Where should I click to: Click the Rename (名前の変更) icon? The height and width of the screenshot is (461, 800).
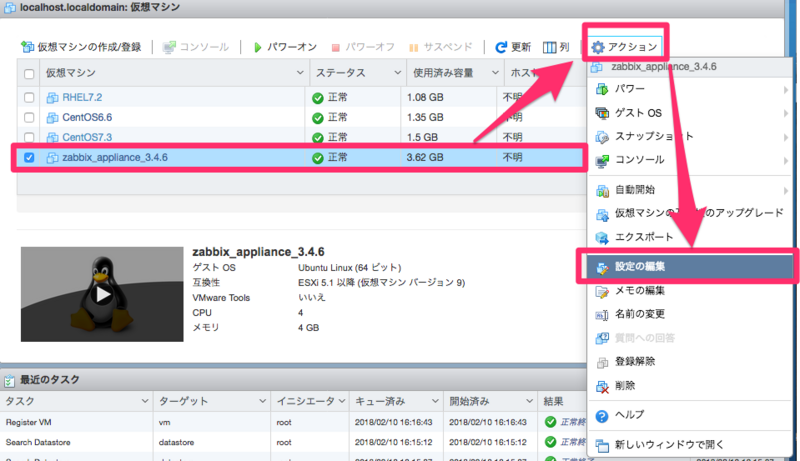(602, 315)
